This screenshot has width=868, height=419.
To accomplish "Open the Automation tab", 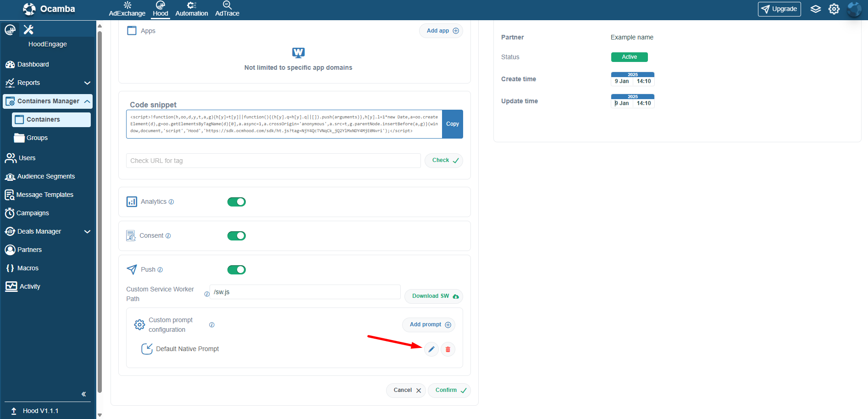I will pyautogui.click(x=192, y=9).
